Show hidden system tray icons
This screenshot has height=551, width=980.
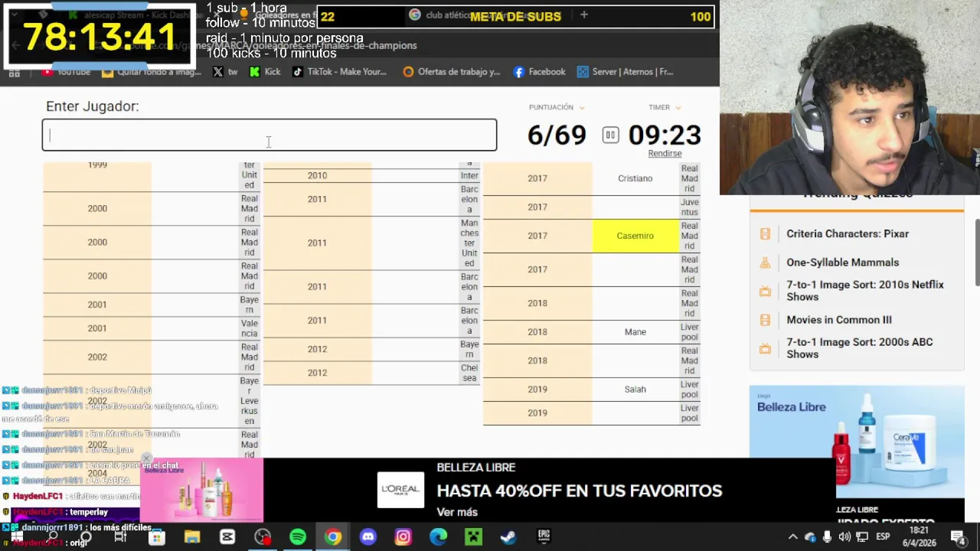point(793,537)
